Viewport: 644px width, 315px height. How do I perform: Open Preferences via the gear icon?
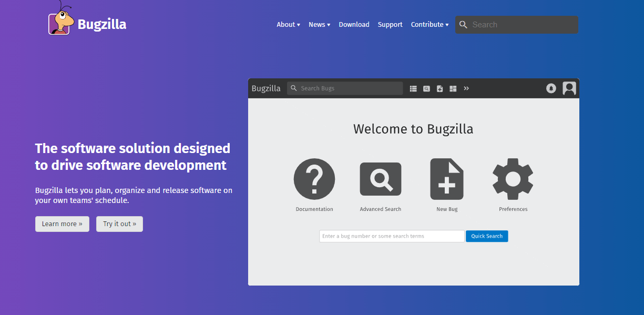[x=513, y=179]
